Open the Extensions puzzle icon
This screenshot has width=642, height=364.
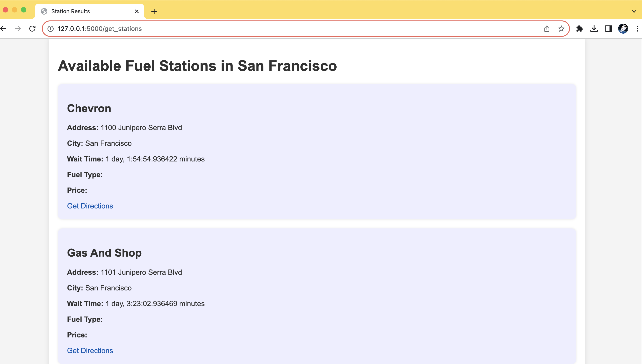tap(579, 29)
